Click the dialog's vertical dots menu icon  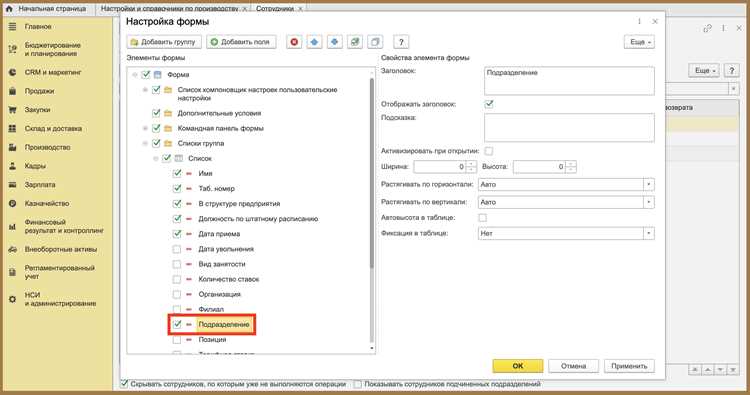(x=639, y=22)
